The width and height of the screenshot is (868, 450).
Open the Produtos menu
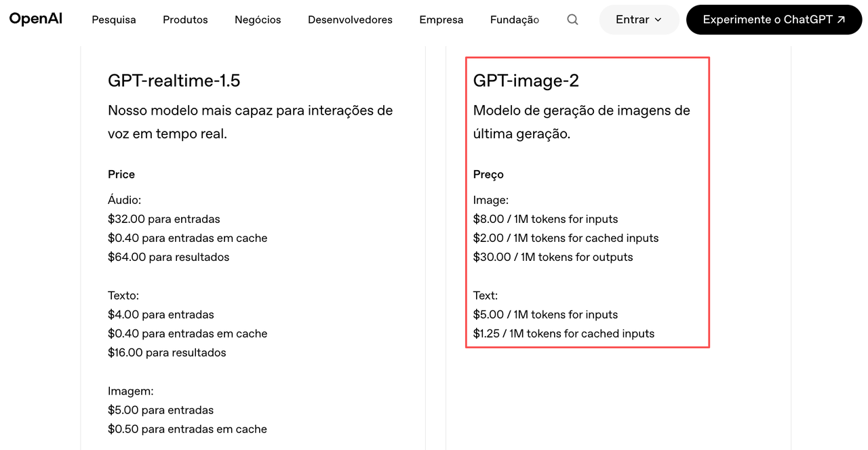point(185,20)
